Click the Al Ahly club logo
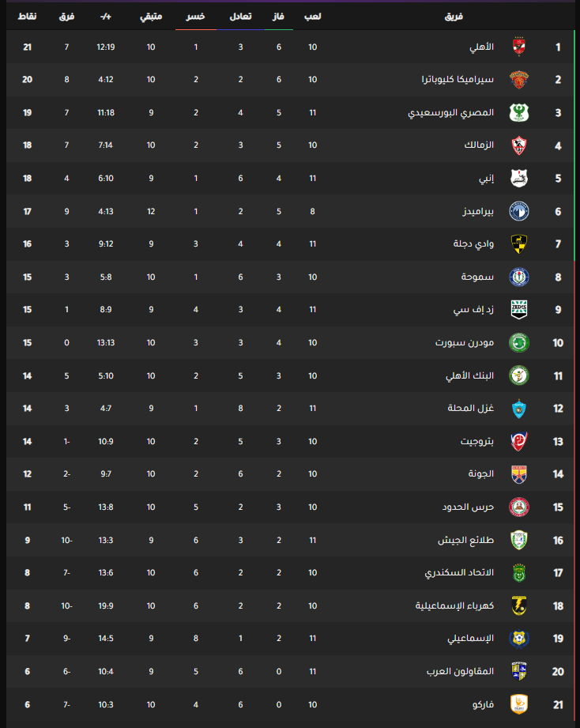This screenshot has height=728, width=580. 518,47
